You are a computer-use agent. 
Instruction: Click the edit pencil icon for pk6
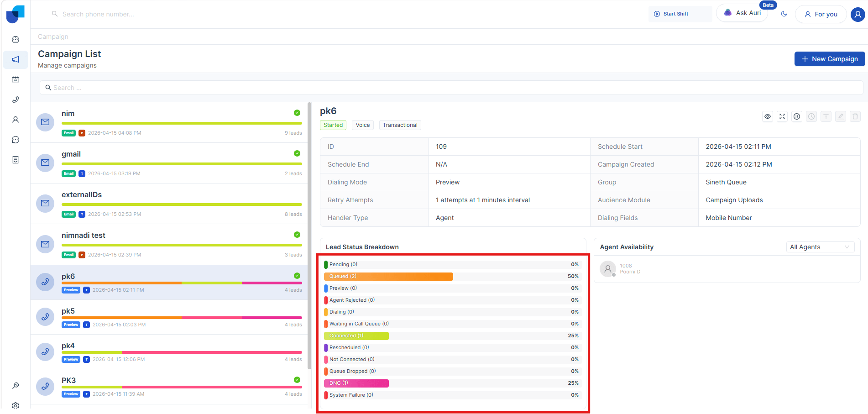841,116
